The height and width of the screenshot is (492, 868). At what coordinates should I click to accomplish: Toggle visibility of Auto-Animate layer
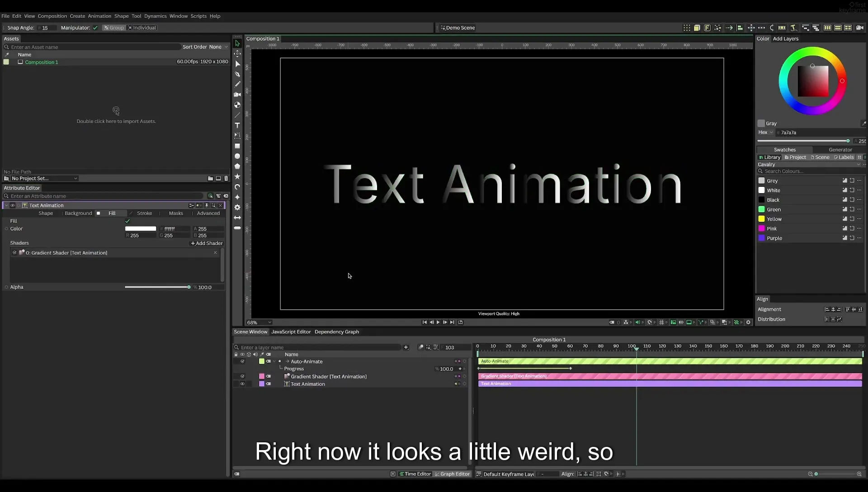pos(242,361)
